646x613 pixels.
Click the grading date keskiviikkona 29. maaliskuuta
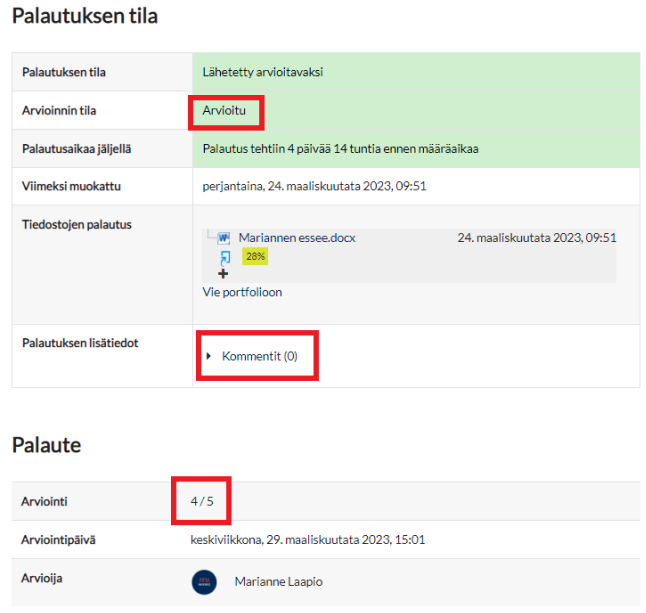pyautogui.click(x=307, y=540)
